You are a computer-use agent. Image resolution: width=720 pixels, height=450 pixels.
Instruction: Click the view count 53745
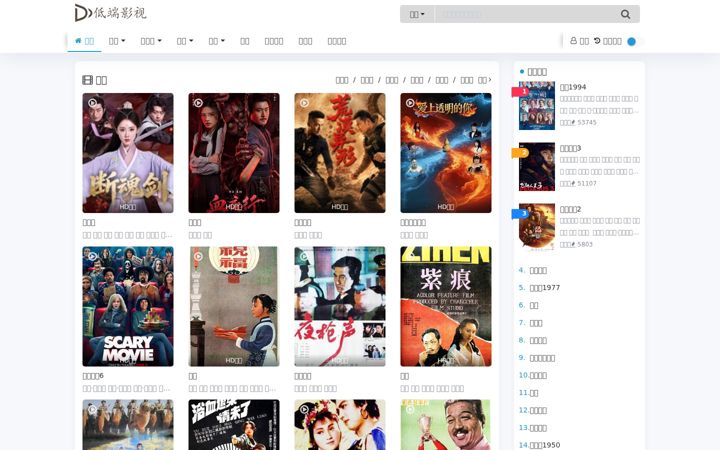(x=587, y=122)
